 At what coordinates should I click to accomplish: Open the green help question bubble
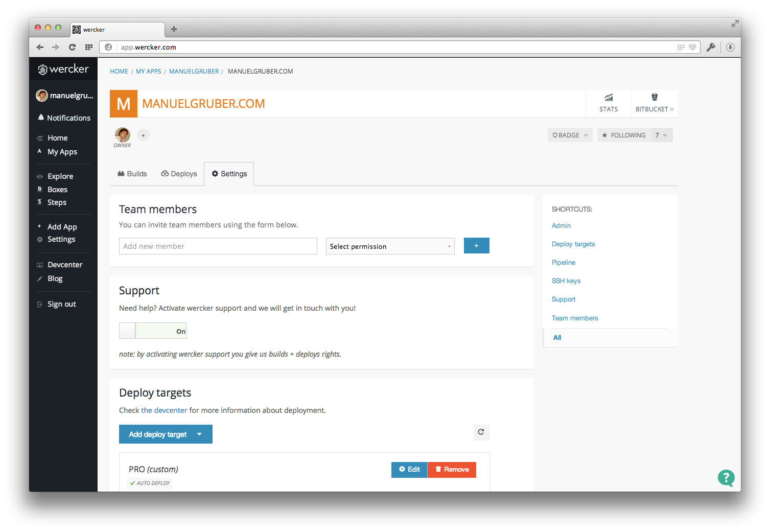click(x=726, y=478)
